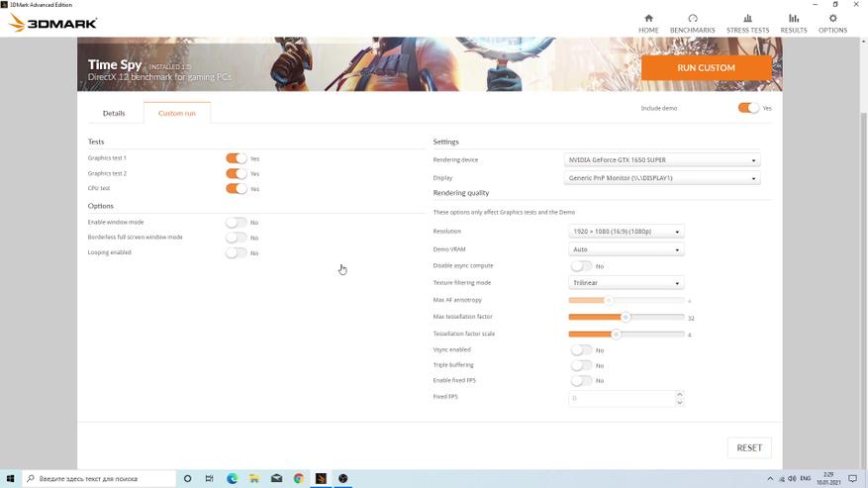Open the taskbar clock and date

pyautogui.click(x=828, y=478)
